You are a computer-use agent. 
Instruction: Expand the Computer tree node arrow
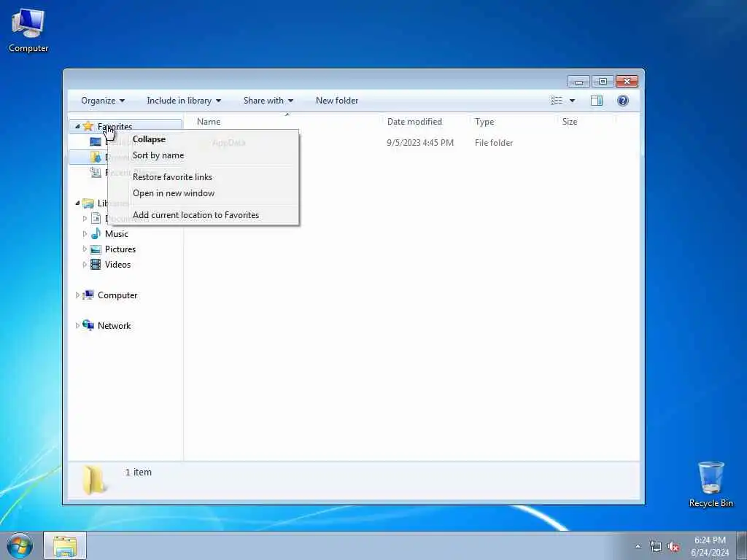tap(77, 295)
